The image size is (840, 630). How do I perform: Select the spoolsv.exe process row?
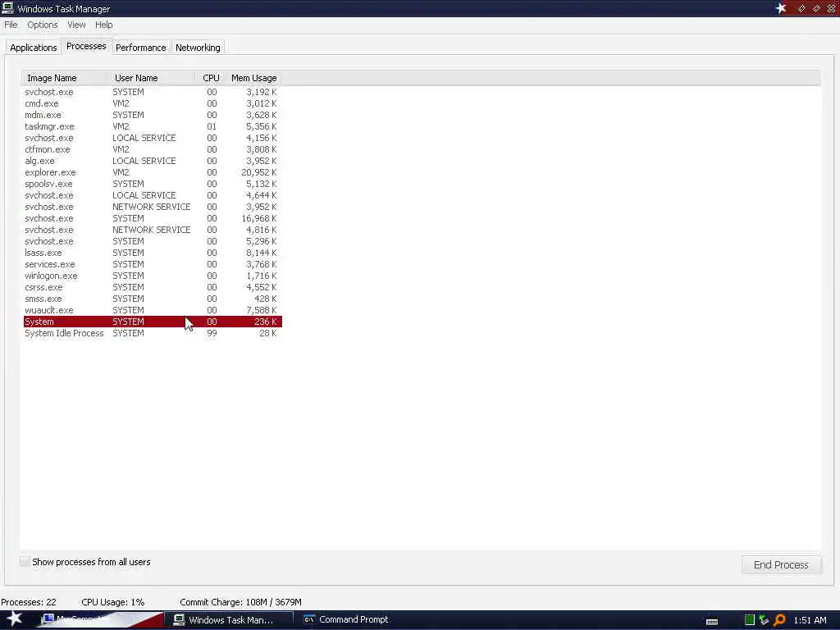(153, 184)
